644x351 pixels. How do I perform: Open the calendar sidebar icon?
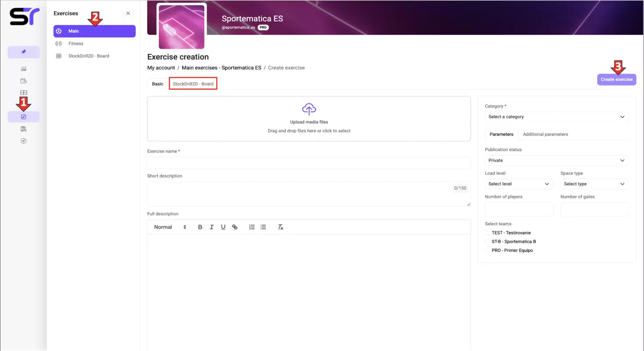pyautogui.click(x=24, y=81)
